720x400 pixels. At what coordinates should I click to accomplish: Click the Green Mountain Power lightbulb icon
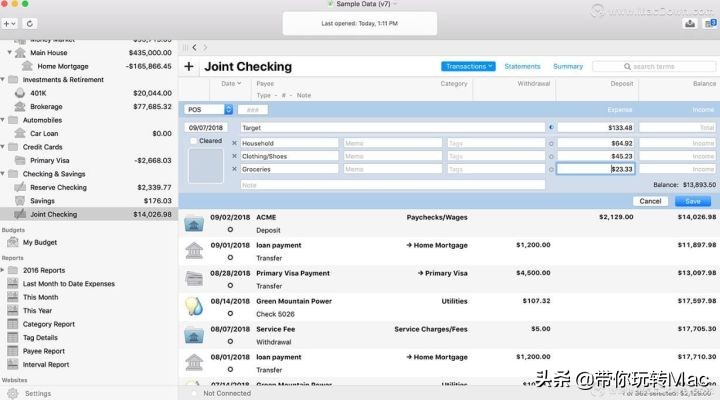click(194, 306)
